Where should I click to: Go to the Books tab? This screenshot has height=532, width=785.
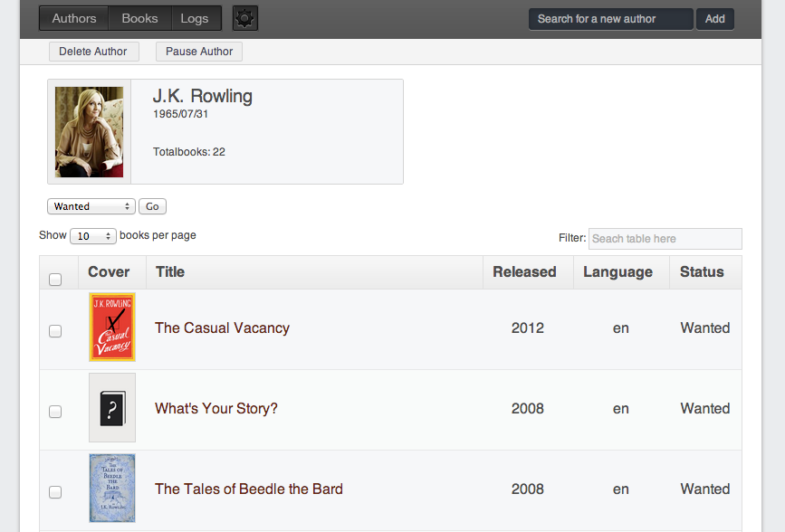click(x=139, y=18)
